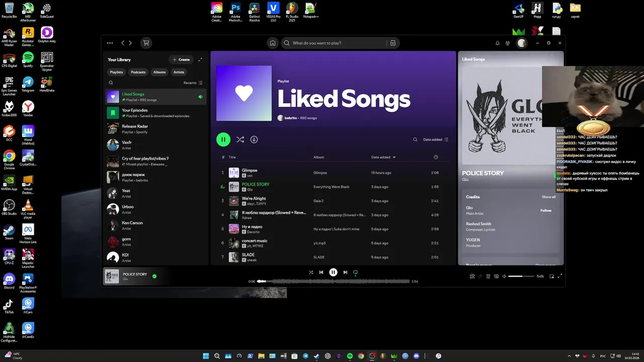Click the library search magnifier icon

click(x=111, y=83)
